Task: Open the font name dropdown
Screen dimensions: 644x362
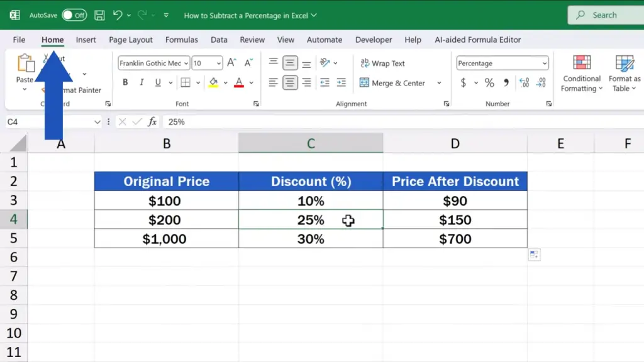Action: (186, 63)
